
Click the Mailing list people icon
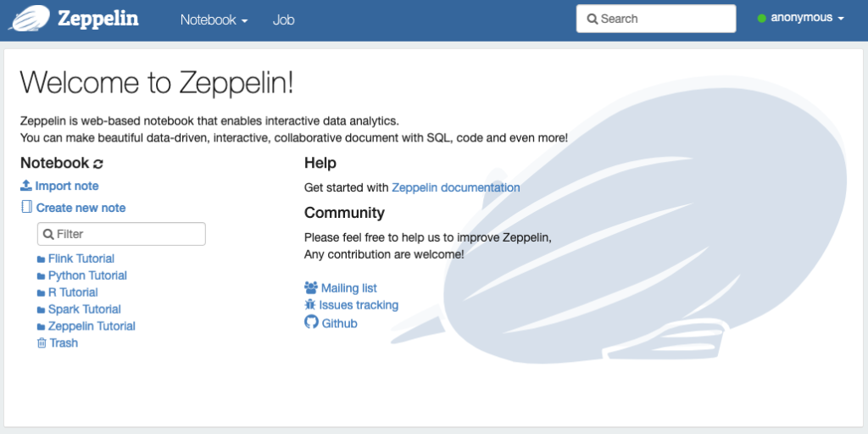click(x=311, y=288)
